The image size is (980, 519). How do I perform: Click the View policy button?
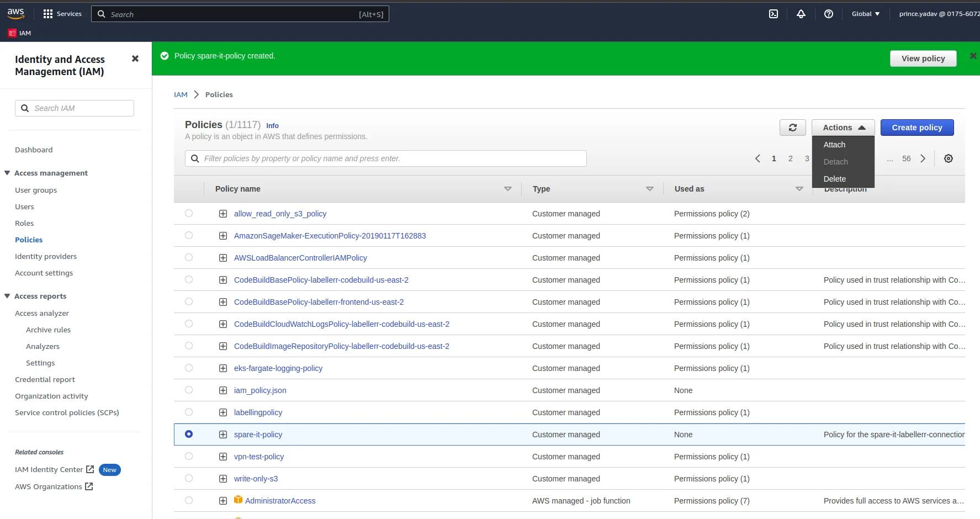tap(923, 59)
